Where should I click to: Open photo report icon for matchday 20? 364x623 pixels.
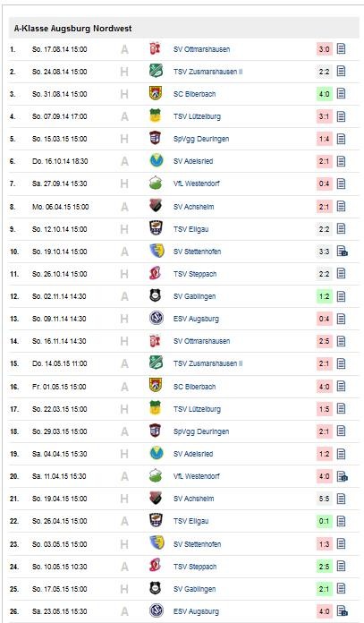342,476
